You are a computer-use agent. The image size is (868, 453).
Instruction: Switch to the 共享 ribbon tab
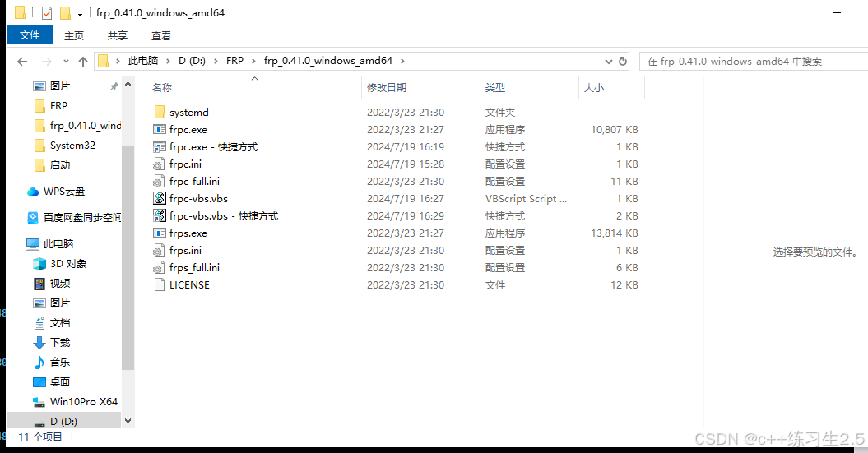point(118,35)
